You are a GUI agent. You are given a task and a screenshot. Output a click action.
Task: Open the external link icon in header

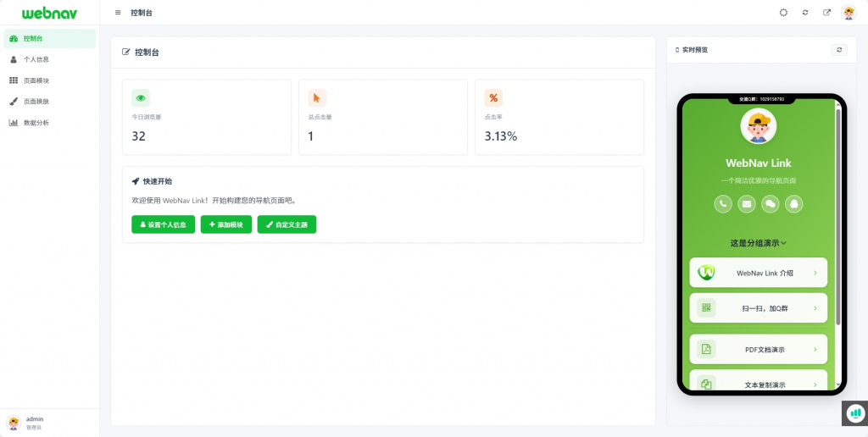tap(826, 13)
